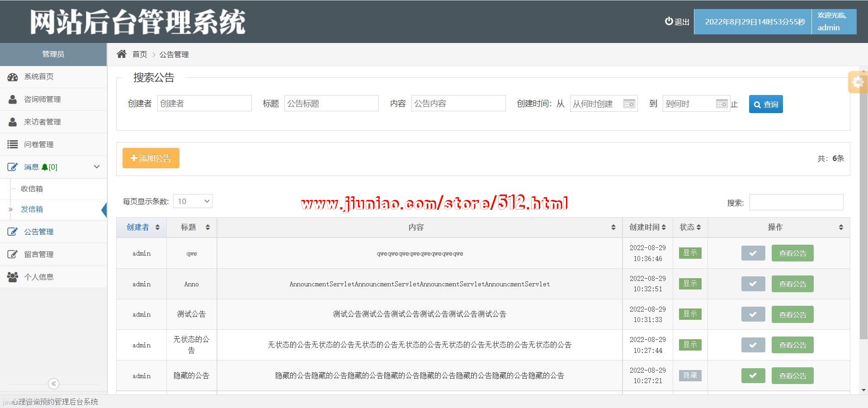Click the header clock "2022年8月29日14时53分55秒"

[x=755, y=22]
